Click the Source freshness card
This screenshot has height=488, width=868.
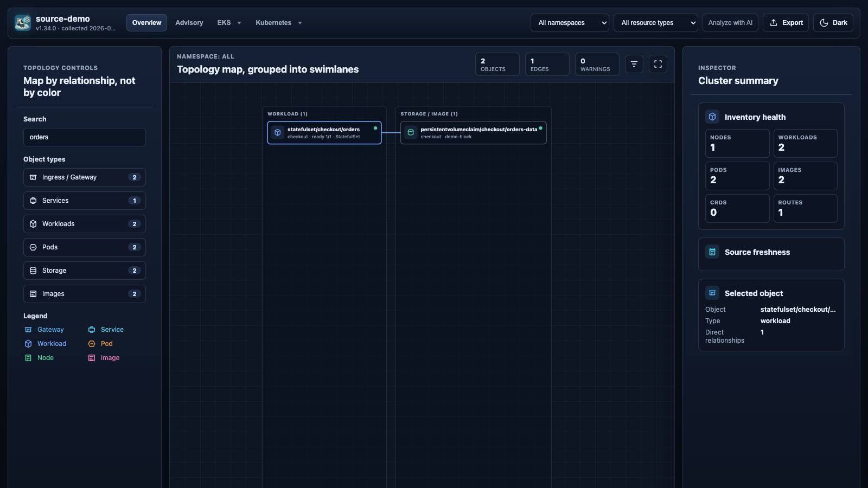(x=771, y=254)
